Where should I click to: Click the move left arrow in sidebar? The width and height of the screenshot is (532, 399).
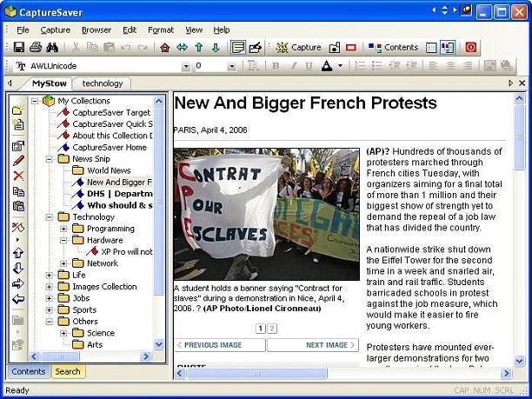pos(18,299)
